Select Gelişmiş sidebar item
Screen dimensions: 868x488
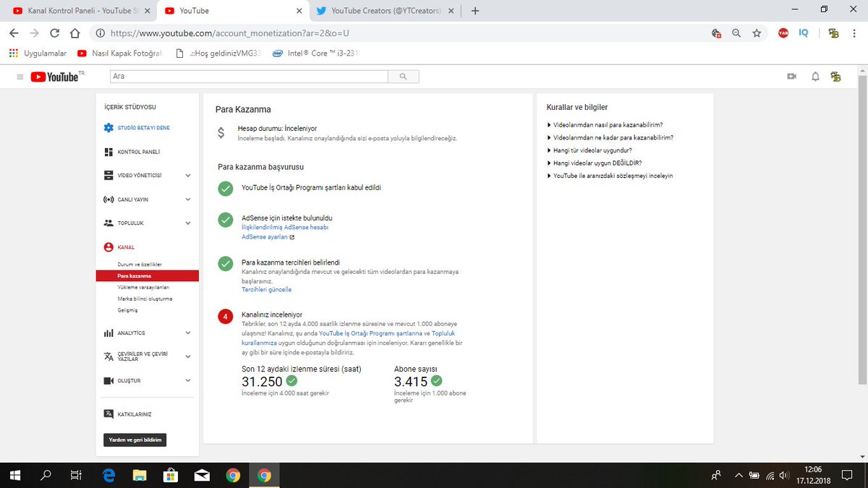[x=127, y=310]
